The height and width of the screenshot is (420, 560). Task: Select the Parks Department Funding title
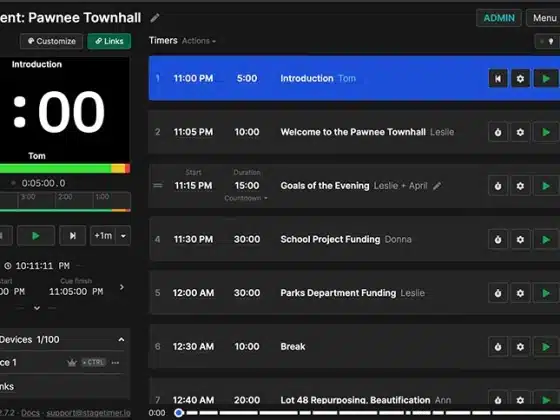pyautogui.click(x=338, y=293)
